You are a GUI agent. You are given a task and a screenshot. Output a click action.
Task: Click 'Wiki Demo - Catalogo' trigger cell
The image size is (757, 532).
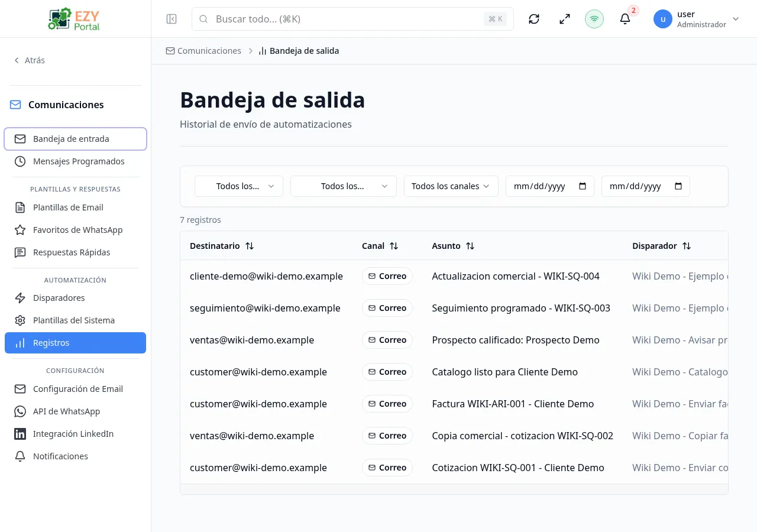pyautogui.click(x=680, y=372)
